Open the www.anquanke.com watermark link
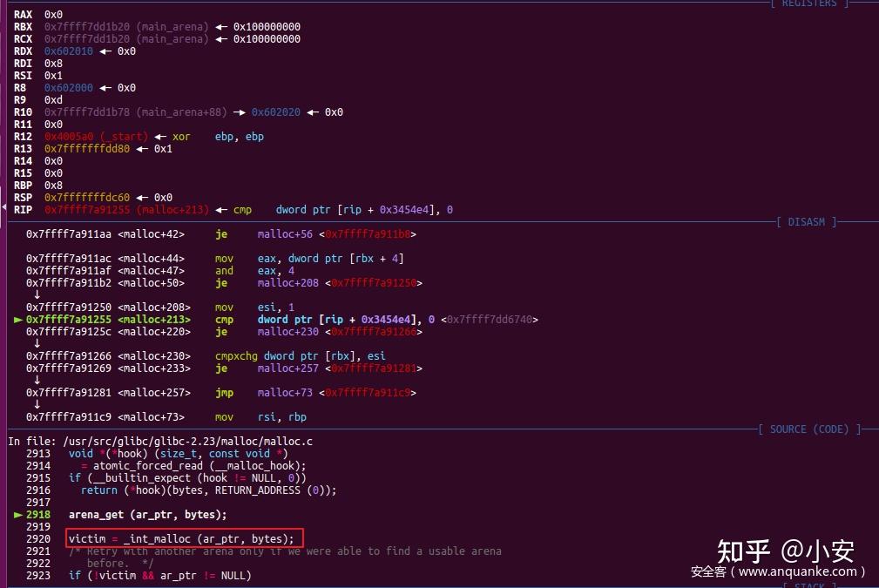This screenshot has width=879, height=588. coord(798,571)
